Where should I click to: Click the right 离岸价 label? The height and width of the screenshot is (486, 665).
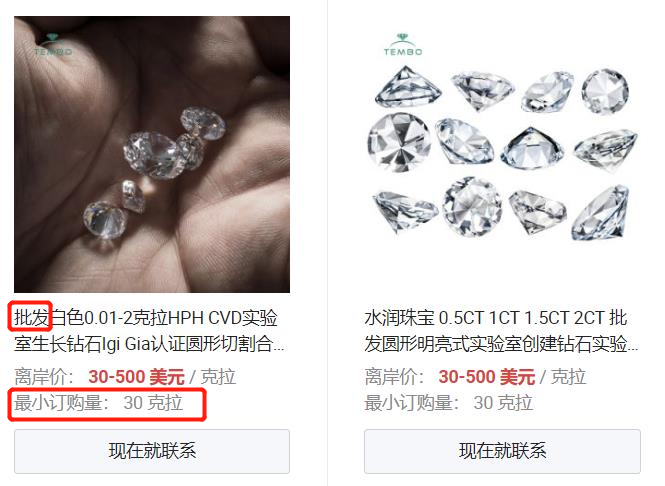tap(394, 377)
